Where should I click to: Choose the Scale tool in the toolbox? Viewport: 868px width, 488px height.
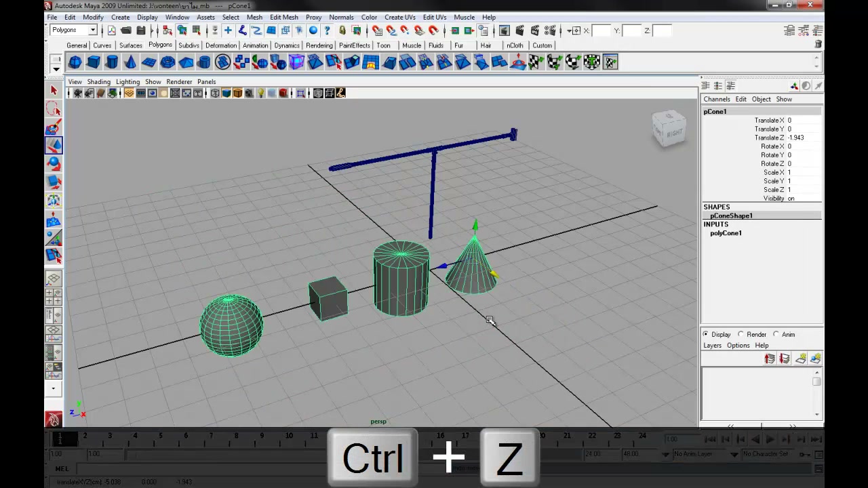click(x=54, y=182)
